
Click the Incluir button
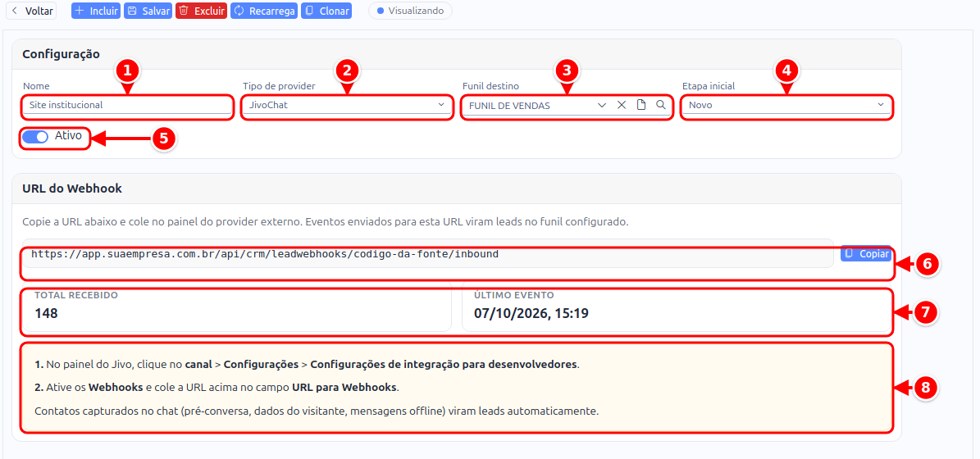click(x=95, y=11)
